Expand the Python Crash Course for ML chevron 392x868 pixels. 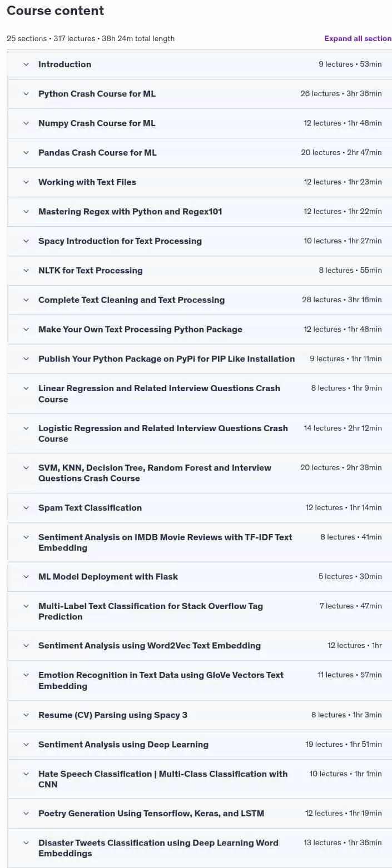pos(26,94)
